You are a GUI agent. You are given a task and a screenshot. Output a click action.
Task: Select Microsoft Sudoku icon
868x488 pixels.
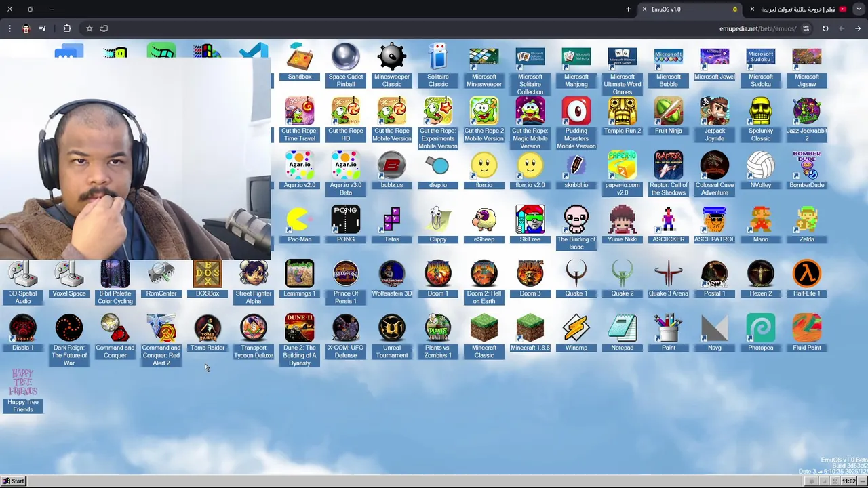[x=761, y=66]
